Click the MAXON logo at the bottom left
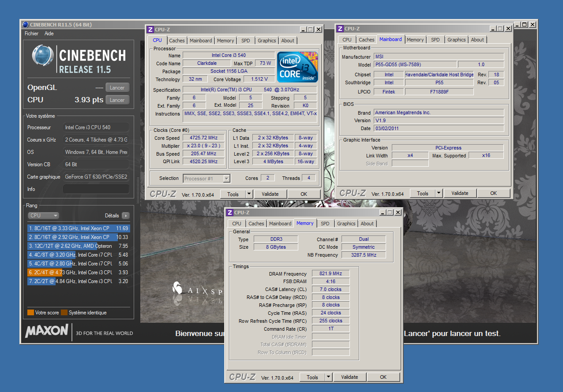This screenshot has width=563, height=392. point(47,332)
